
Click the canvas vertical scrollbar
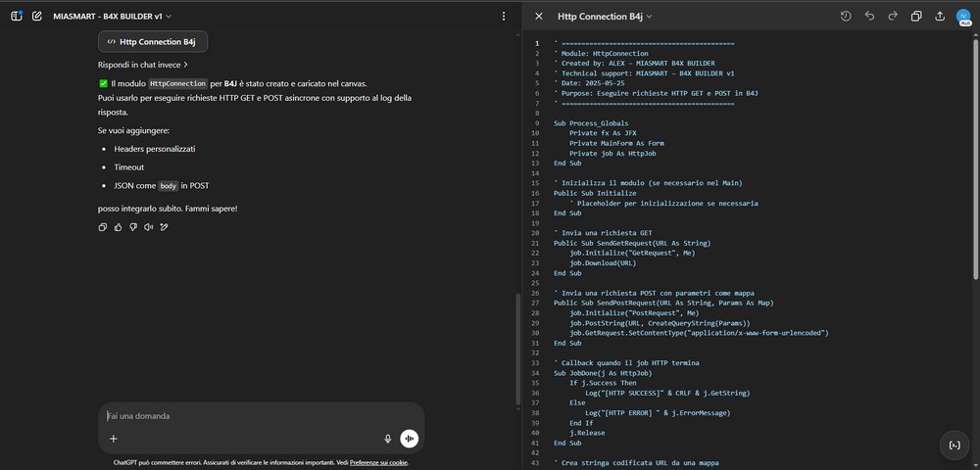[x=976, y=160]
